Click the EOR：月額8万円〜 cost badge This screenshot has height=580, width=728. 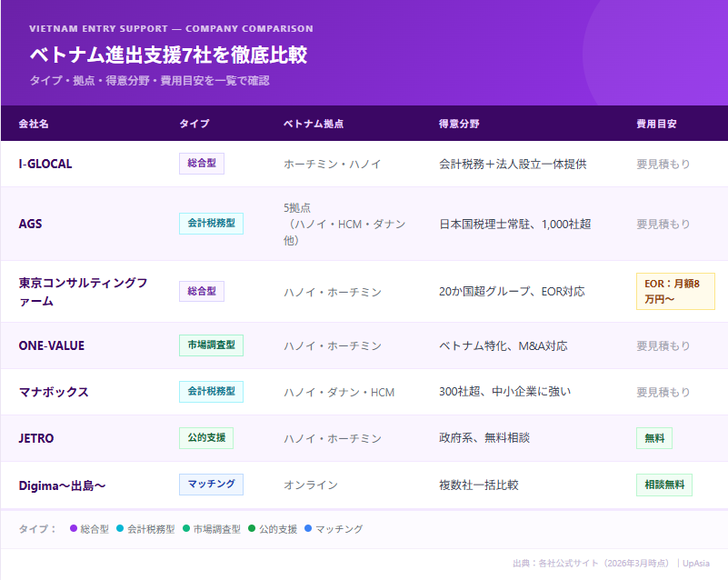tap(675, 291)
